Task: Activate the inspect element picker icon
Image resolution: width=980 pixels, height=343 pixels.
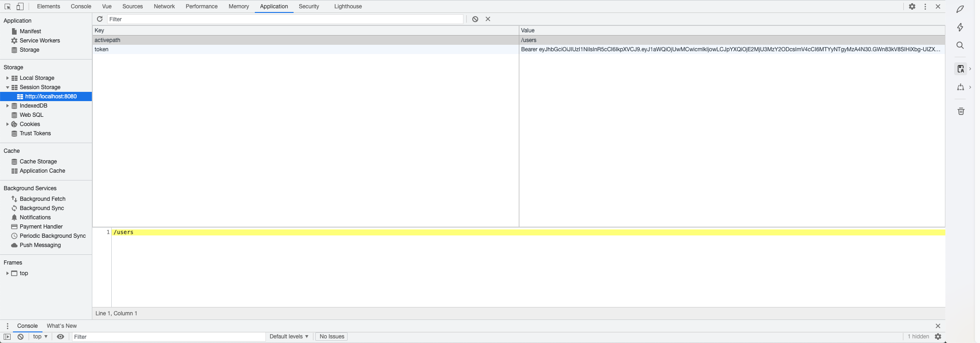Action: (x=7, y=6)
